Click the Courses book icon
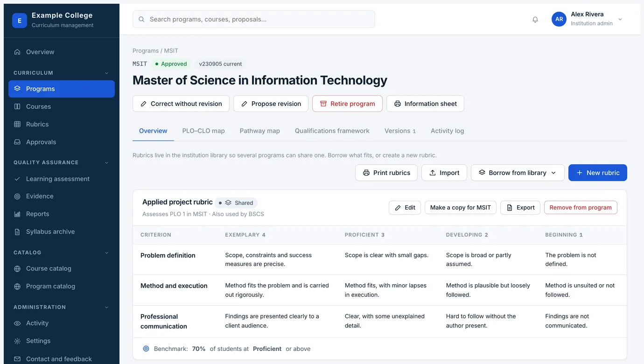Viewport: 644px width, 364px height. 17,106
